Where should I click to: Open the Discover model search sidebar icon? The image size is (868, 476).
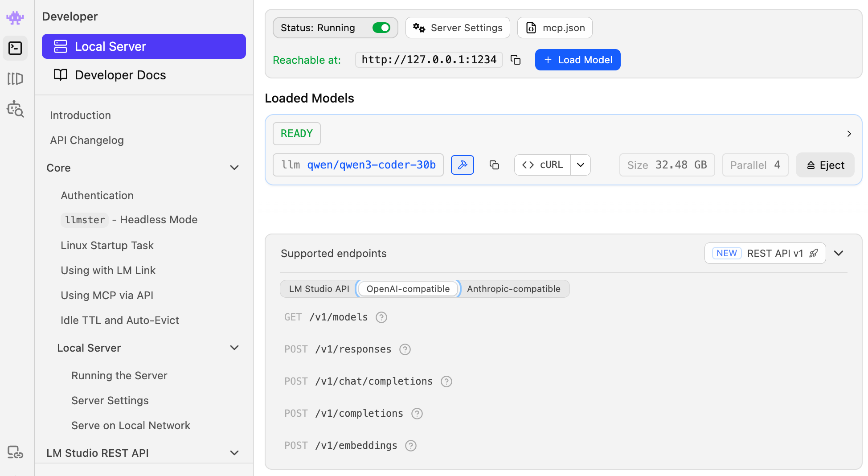(15, 109)
